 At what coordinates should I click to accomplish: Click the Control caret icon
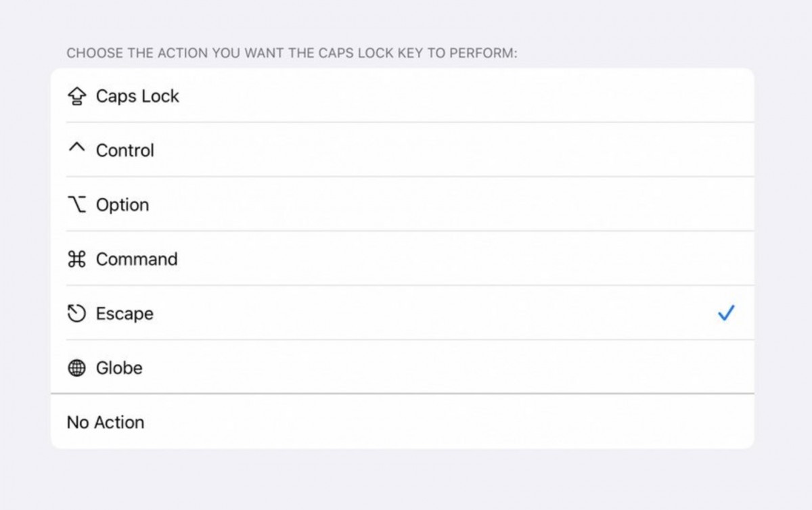tap(77, 149)
